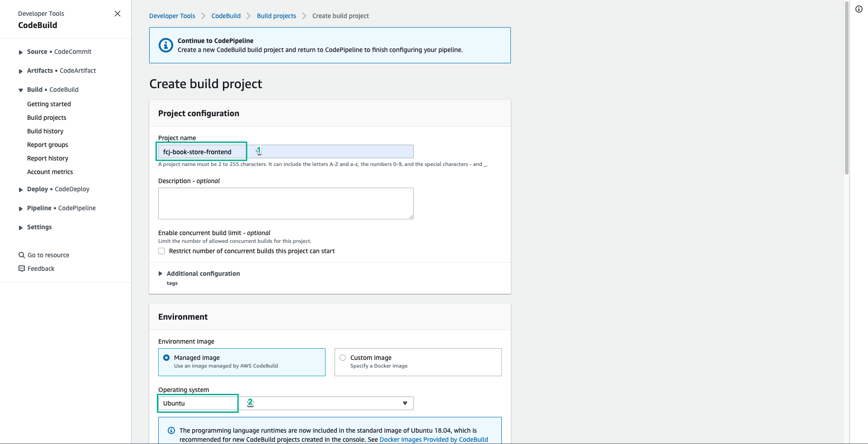Expand Additional configuration tags section
The height and width of the screenshot is (444, 868).
click(160, 274)
